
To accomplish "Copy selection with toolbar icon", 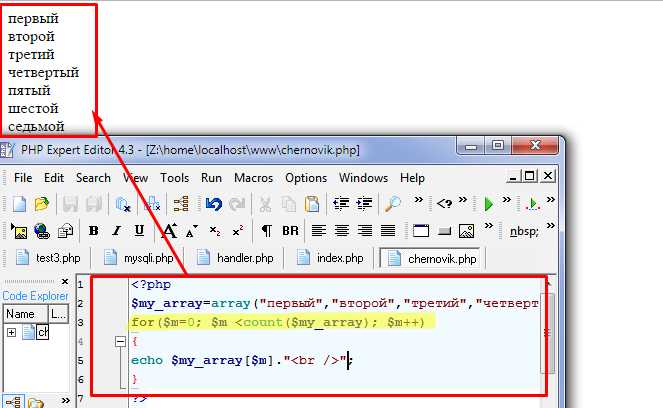I will pos(289,204).
